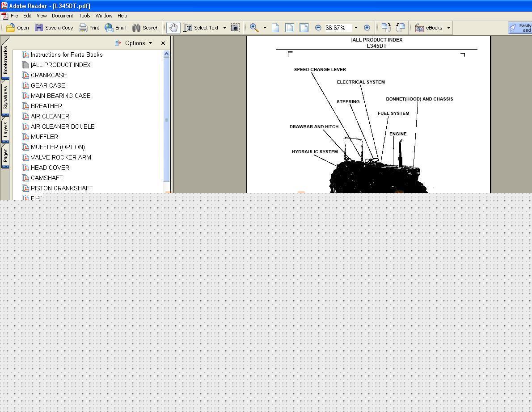Click ELECTRICAL SYSTEM label on the page

pyautogui.click(x=361, y=82)
